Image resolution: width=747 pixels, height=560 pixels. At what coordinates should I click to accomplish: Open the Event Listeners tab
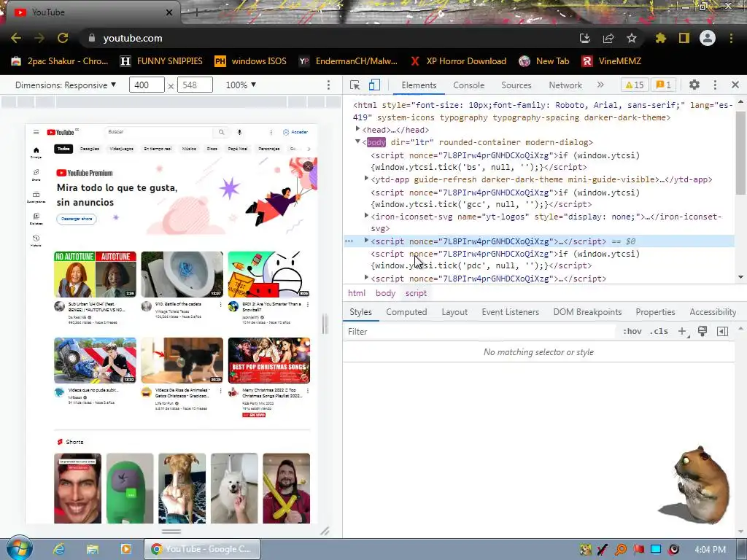[x=510, y=312]
